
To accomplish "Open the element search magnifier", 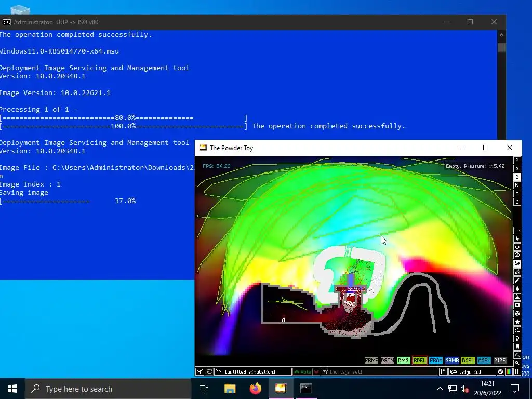I will [517, 363].
